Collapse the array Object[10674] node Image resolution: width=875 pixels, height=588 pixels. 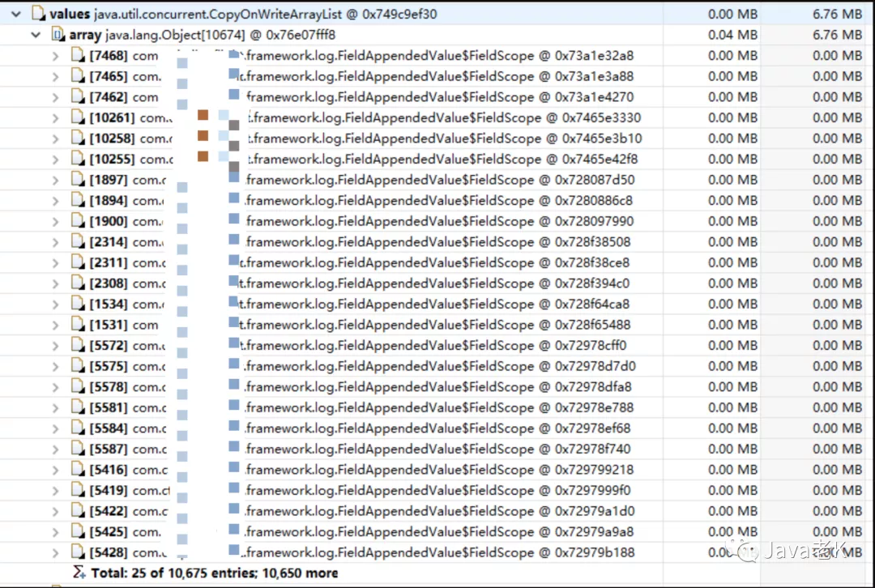point(36,35)
